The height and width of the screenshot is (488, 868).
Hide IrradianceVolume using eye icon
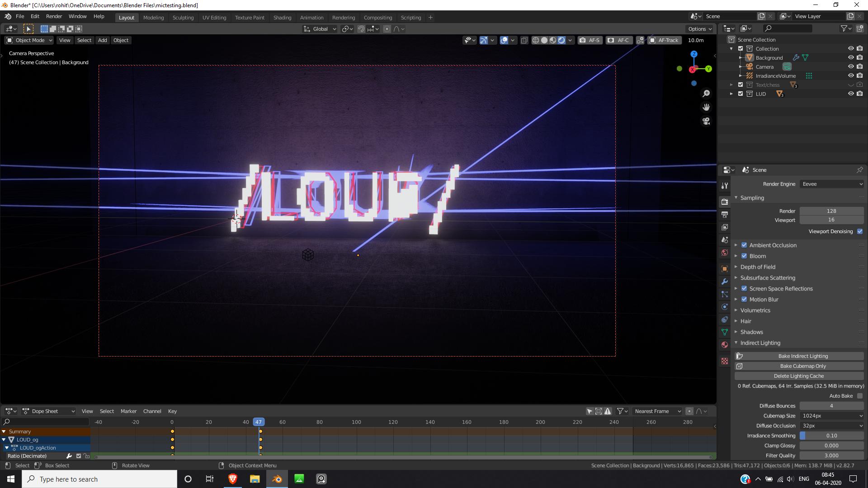pos(851,75)
